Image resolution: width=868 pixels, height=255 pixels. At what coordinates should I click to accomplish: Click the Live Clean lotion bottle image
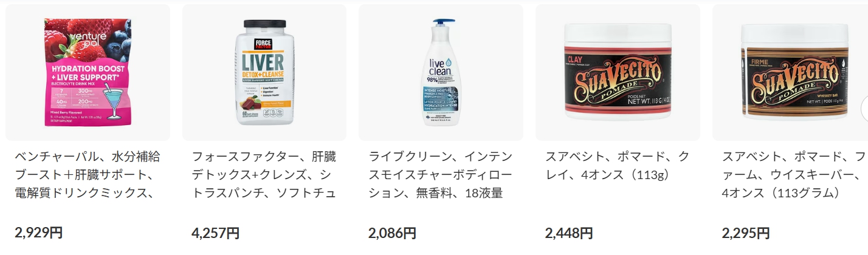[x=441, y=72]
